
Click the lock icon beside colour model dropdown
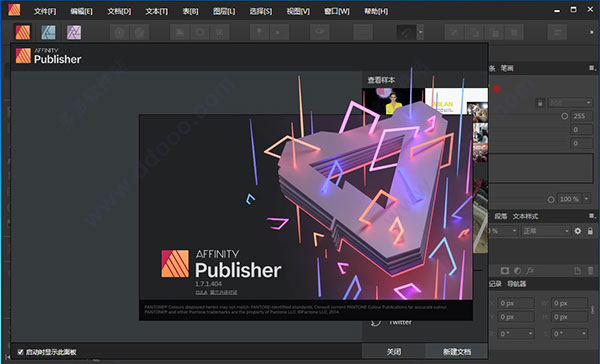[x=540, y=103]
